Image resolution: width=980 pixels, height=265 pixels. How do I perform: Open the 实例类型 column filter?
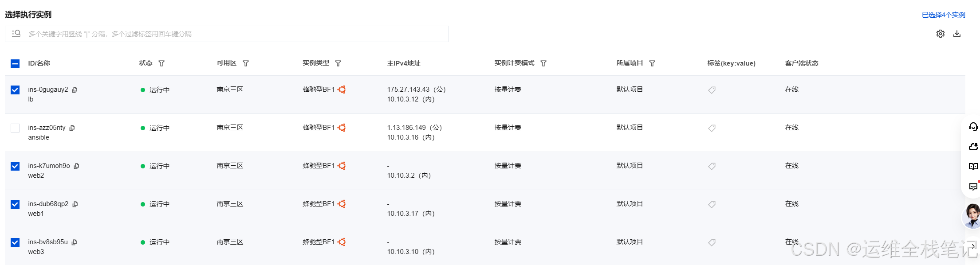tap(338, 63)
